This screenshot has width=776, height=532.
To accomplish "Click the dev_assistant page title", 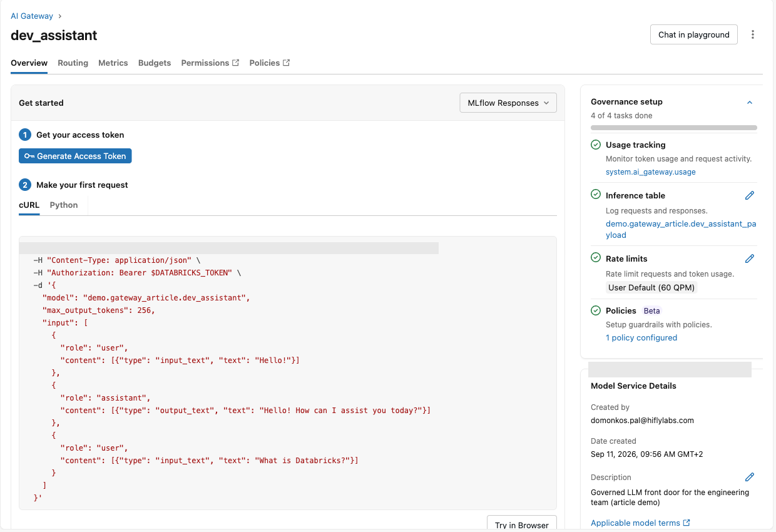I will click(x=54, y=35).
